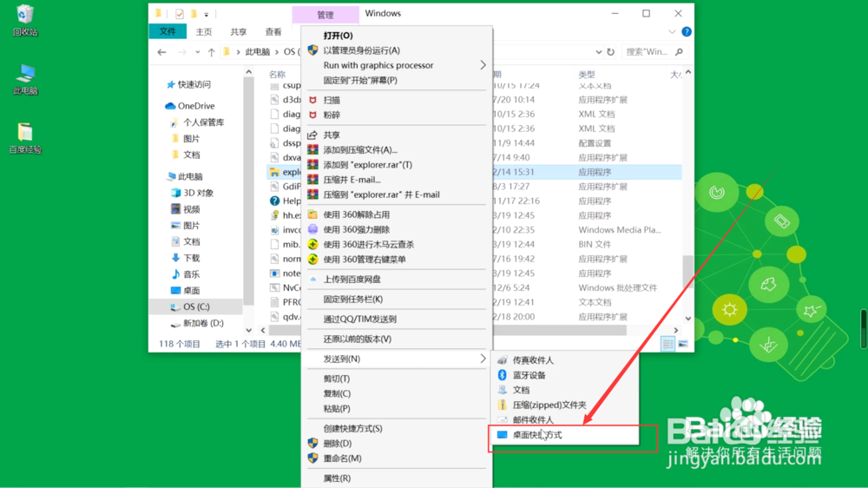Open quick access toolbar customize dropdown
This screenshot has height=488, width=868.
[x=207, y=15]
